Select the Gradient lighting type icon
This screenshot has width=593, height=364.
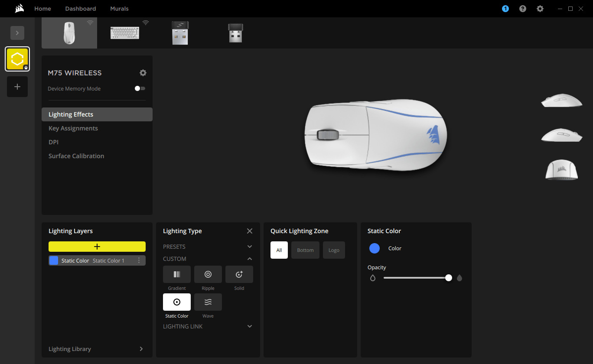point(176,274)
